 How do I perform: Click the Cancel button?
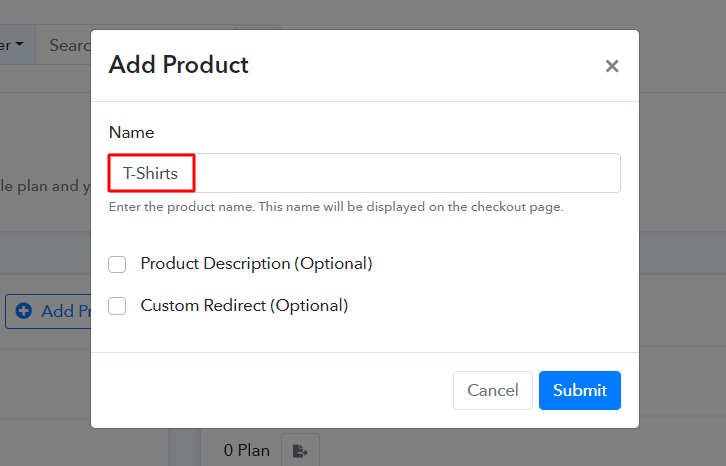pyautogui.click(x=493, y=390)
